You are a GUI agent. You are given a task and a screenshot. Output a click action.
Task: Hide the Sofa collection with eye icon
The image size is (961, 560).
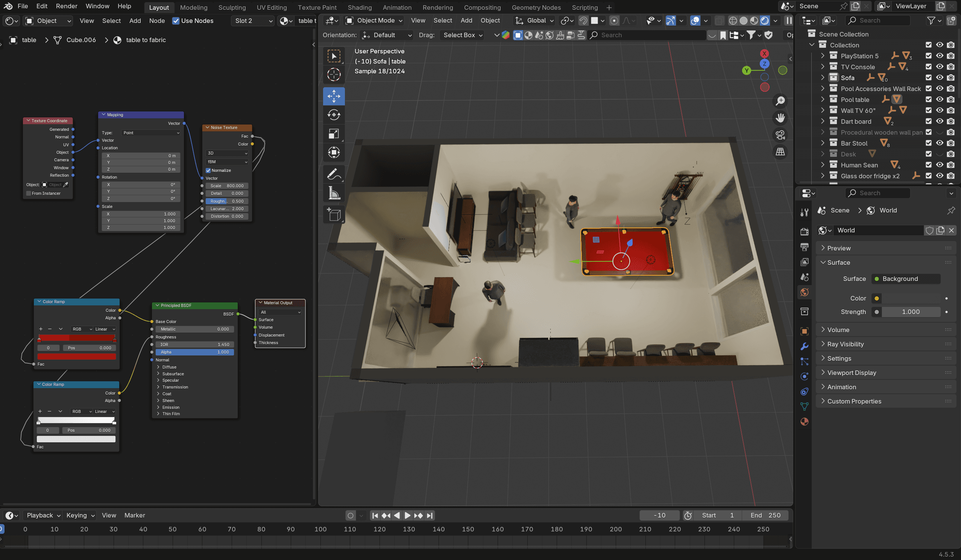click(940, 78)
